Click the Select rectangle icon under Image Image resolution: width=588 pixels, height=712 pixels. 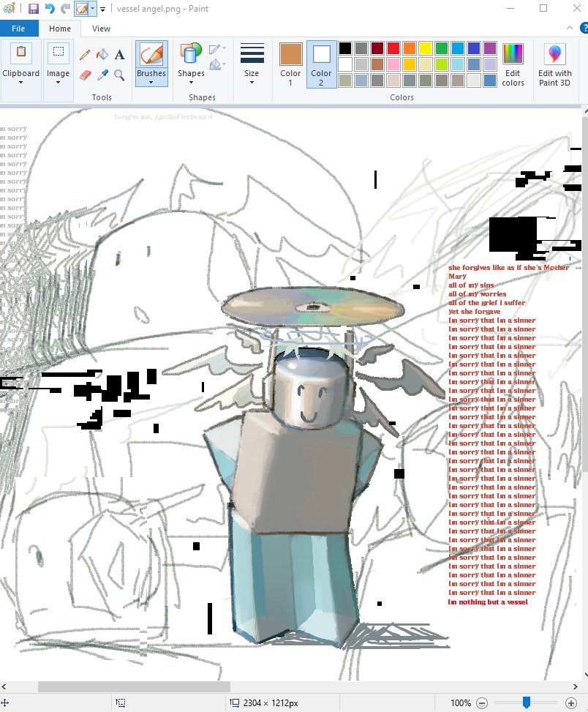coord(58,51)
